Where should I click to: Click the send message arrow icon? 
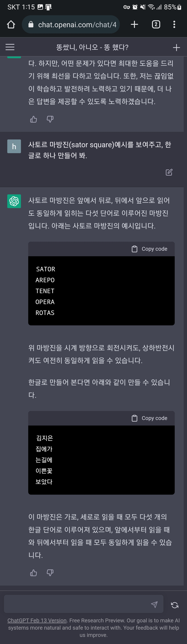(154, 604)
